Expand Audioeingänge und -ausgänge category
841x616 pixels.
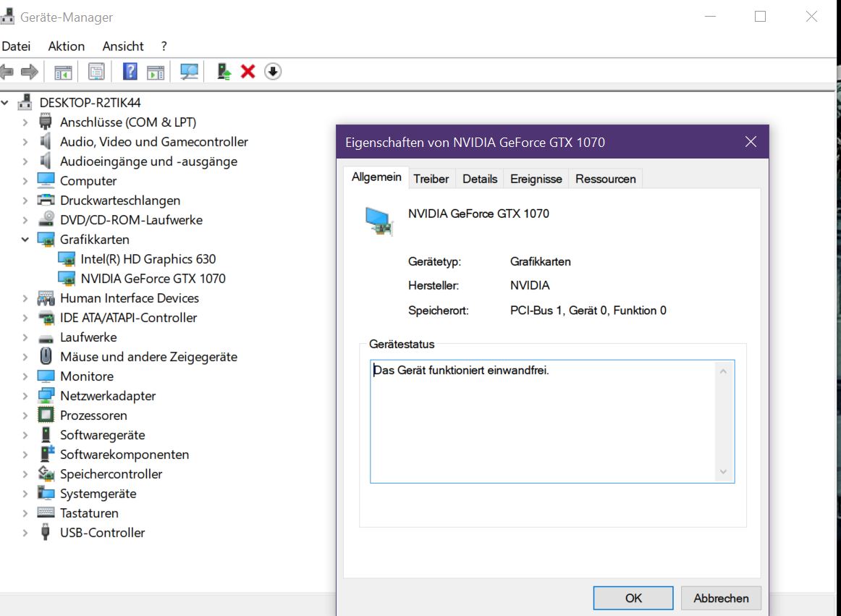coord(25,161)
